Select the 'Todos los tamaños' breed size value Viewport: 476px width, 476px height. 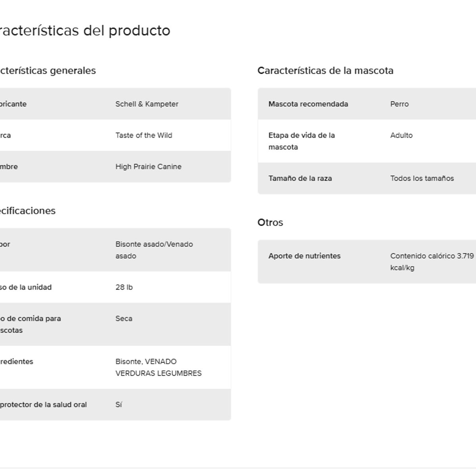pyautogui.click(x=422, y=178)
